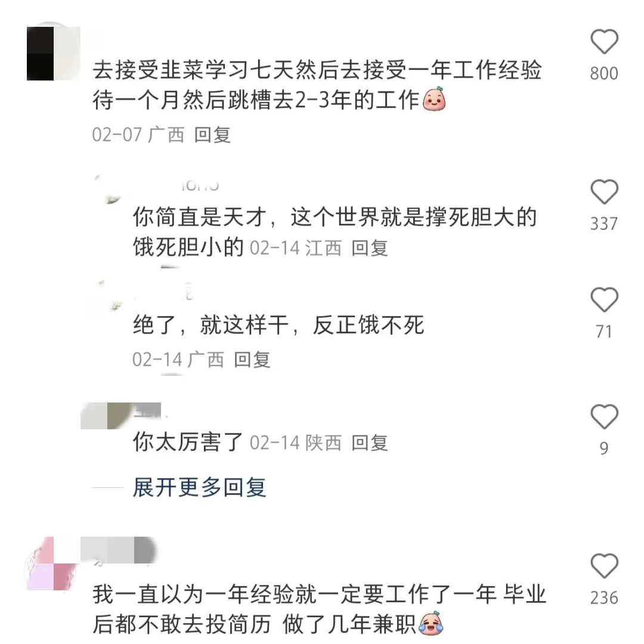Tap the crying-laughing emoji after 做了几年兼职
Image resolution: width=644 pixels, height=644 pixels.
[x=431, y=624]
